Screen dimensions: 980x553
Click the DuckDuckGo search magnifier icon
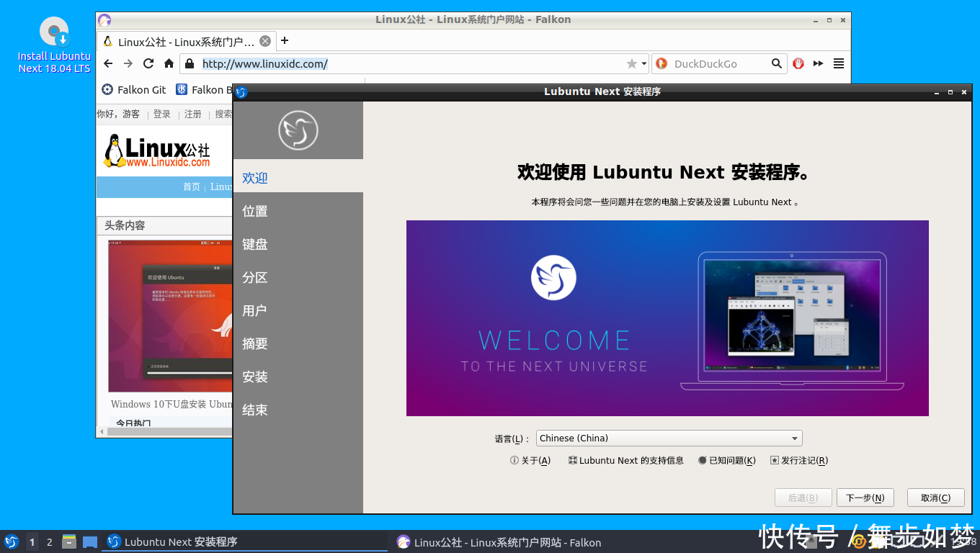point(777,63)
